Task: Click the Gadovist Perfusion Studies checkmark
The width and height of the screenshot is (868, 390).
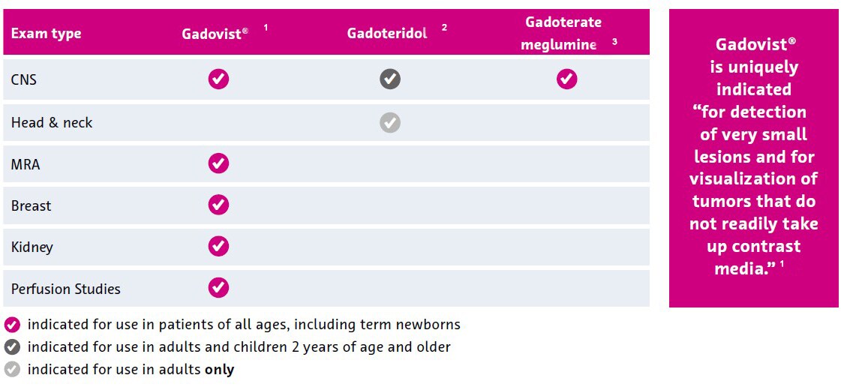Action: pos(218,287)
